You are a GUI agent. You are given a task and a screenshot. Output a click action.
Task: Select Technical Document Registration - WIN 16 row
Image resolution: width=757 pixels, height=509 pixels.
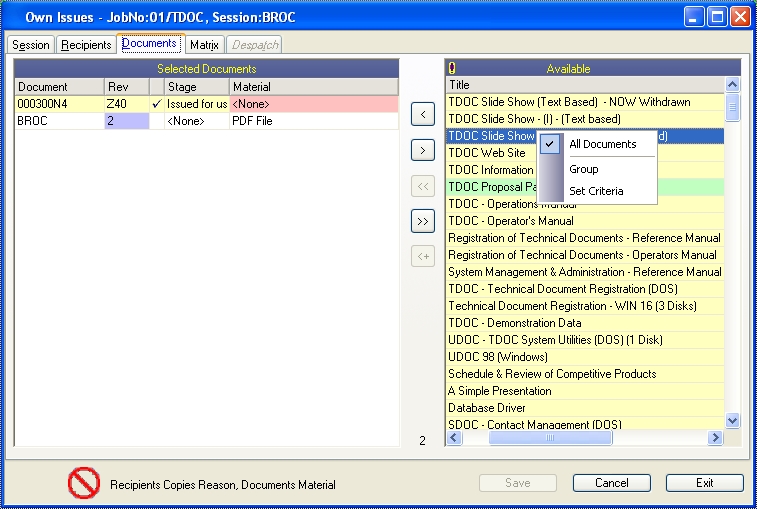click(585, 306)
